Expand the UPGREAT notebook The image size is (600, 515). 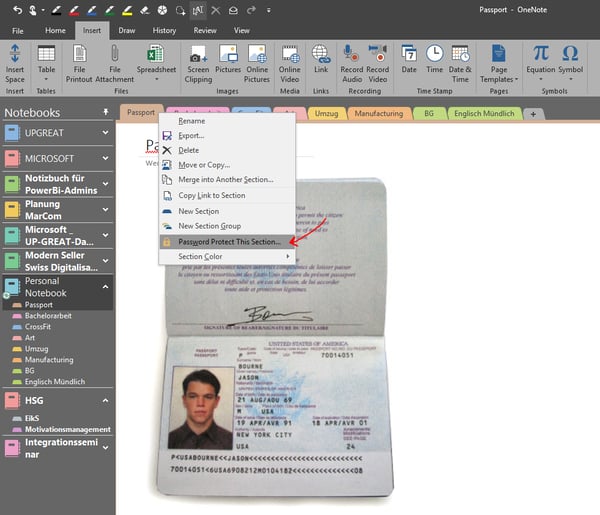105,132
